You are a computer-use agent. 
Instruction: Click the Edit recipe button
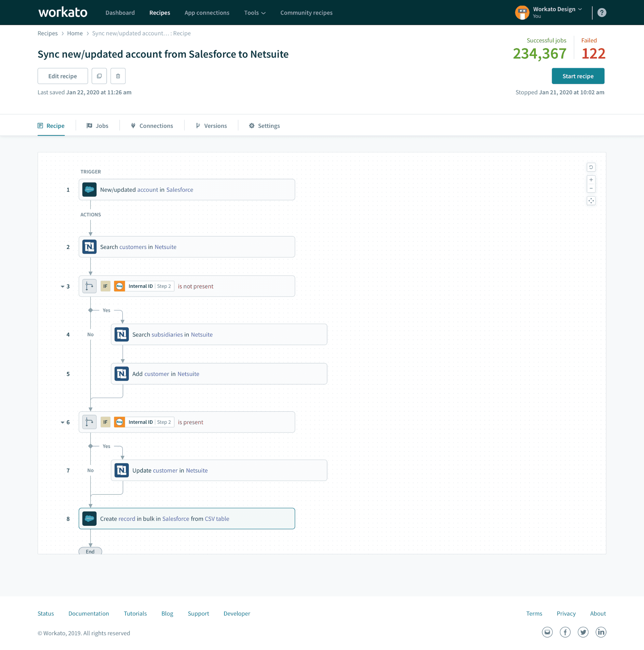pos(62,76)
